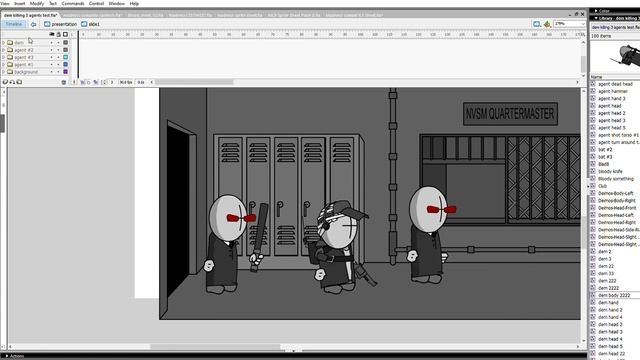This screenshot has width=640, height=360.
Task: Open the Help menu
Action: pyautogui.click(x=134, y=3)
